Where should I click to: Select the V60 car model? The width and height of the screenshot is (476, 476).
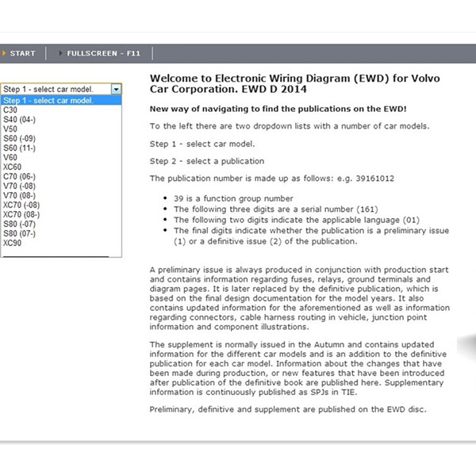pos(10,158)
